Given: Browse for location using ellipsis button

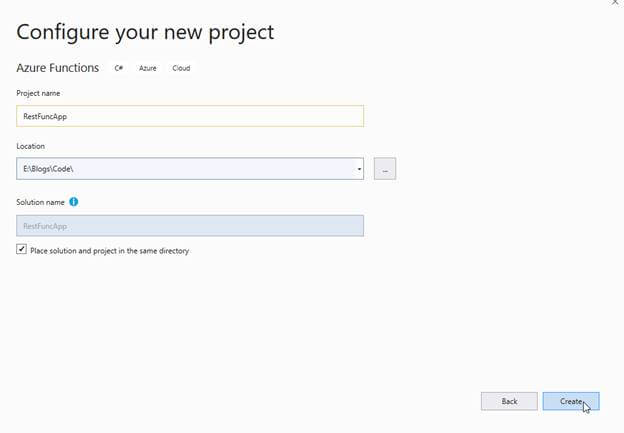Looking at the screenshot, I should point(385,169).
